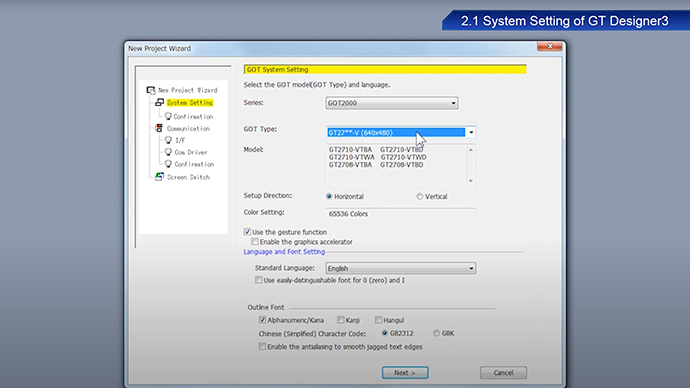Select the Communication icon in the wizard tree
The width and height of the screenshot is (690, 388).
click(159, 128)
